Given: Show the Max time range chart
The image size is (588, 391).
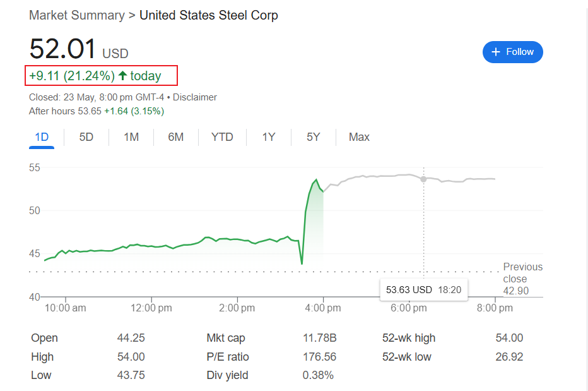Looking at the screenshot, I should [359, 137].
